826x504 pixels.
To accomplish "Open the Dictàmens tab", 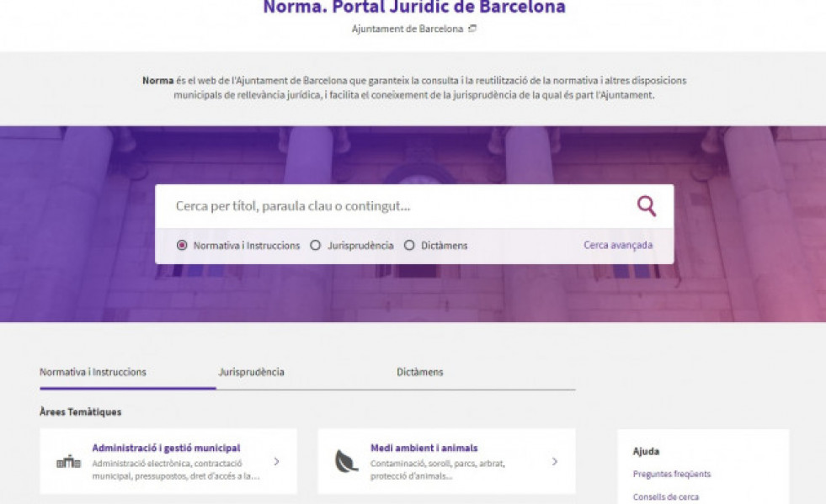I will [x=419, y=372].
